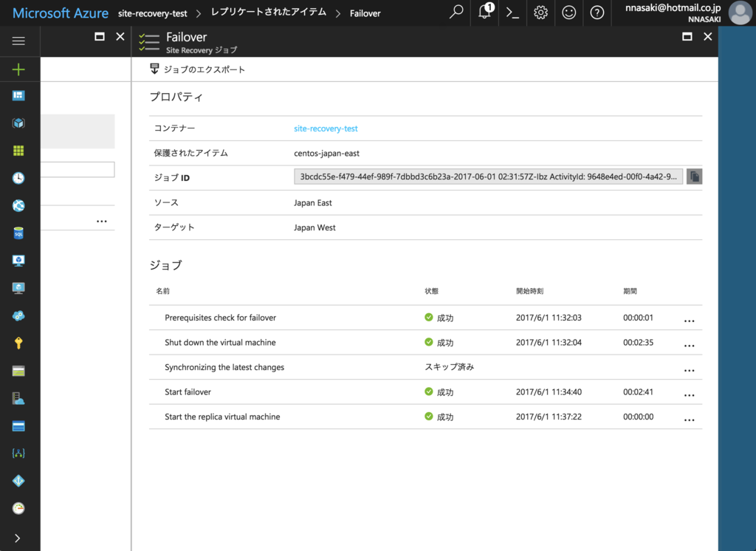Screen dimensions: 756x551
Task: Close the Failover blade
Action: (x=708, y=37)
